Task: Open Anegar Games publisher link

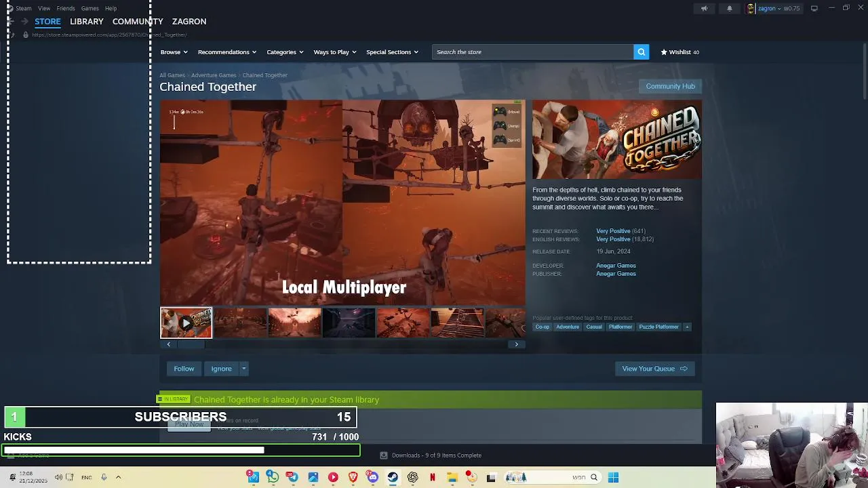Action: pos(616,274)
